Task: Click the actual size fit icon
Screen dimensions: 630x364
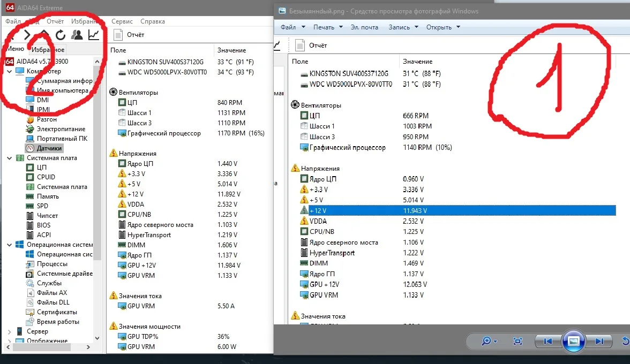Action: point(517,341)
